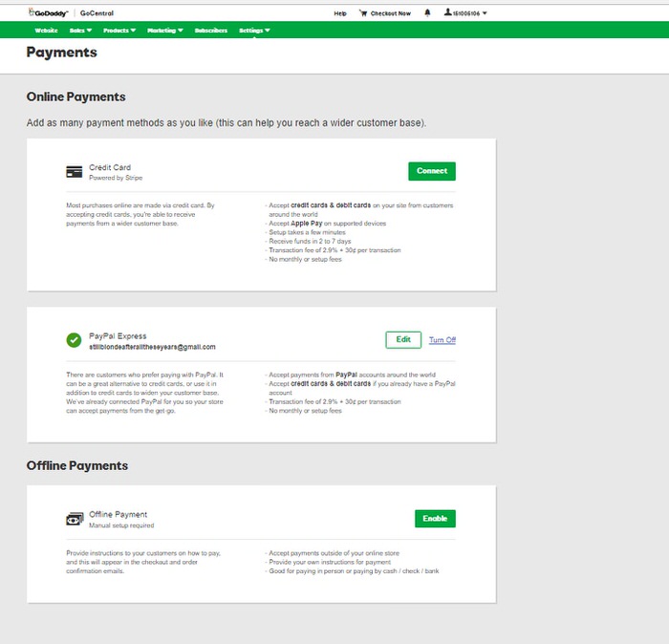This screenshot has width=669, height=644.
Task: Click the Checkout Now cart icon
Action: pyautogui.click(x=363, y=13)
